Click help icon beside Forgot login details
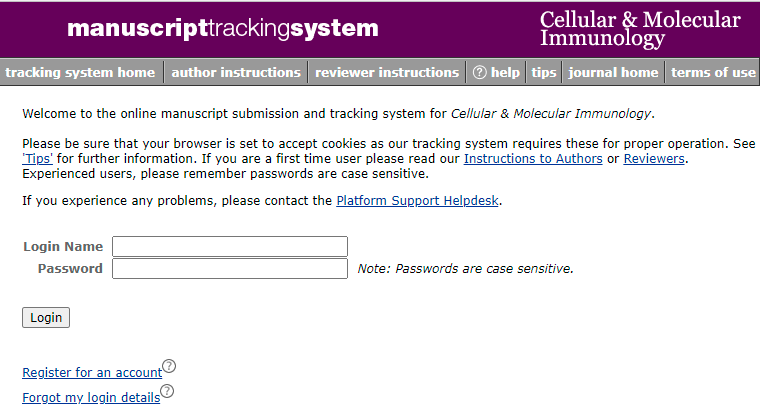Image resolution: width=760 pixels, height=409 pixels. click(167, 391)
